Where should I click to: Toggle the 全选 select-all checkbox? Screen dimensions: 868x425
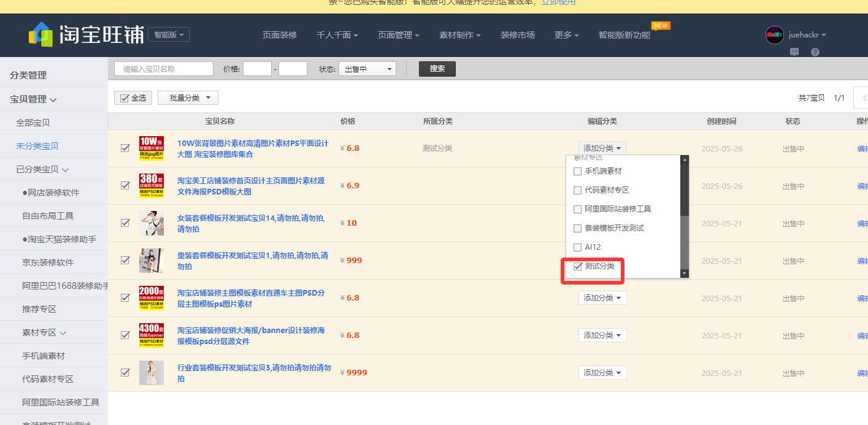(x=125, y=98)
